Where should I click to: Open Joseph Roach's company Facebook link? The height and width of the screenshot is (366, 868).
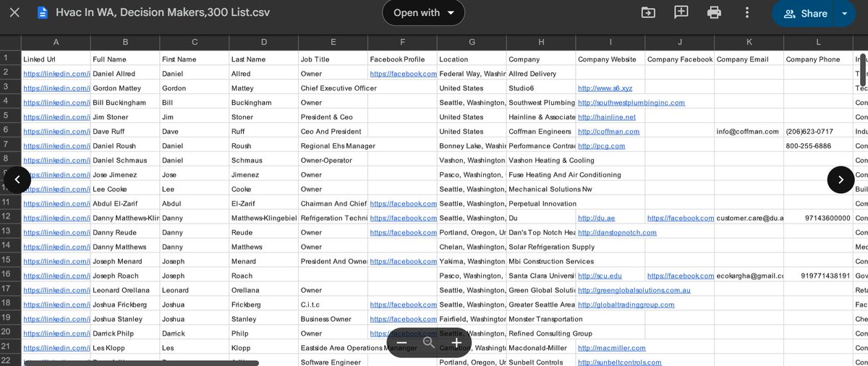680,276
